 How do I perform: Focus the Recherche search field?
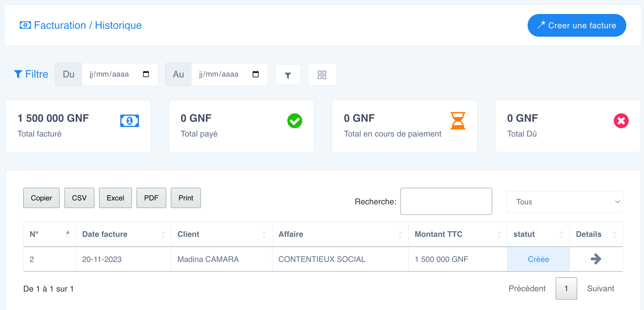point(446,201)
